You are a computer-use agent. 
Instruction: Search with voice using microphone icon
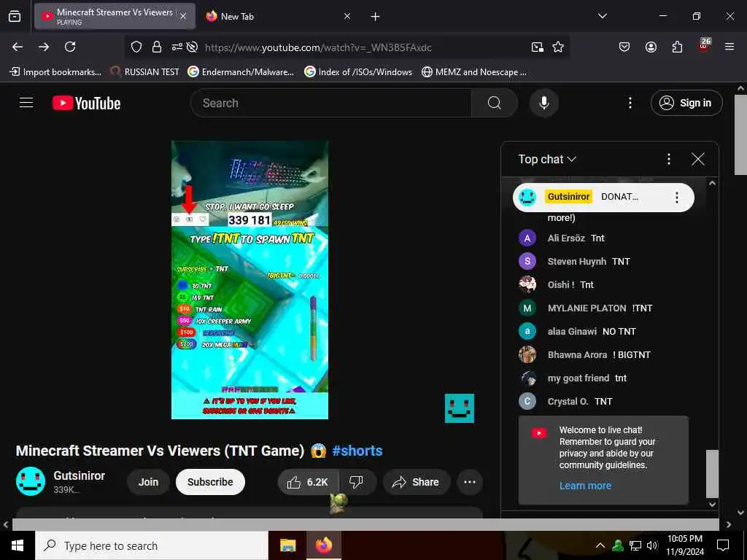click(543, 103)
